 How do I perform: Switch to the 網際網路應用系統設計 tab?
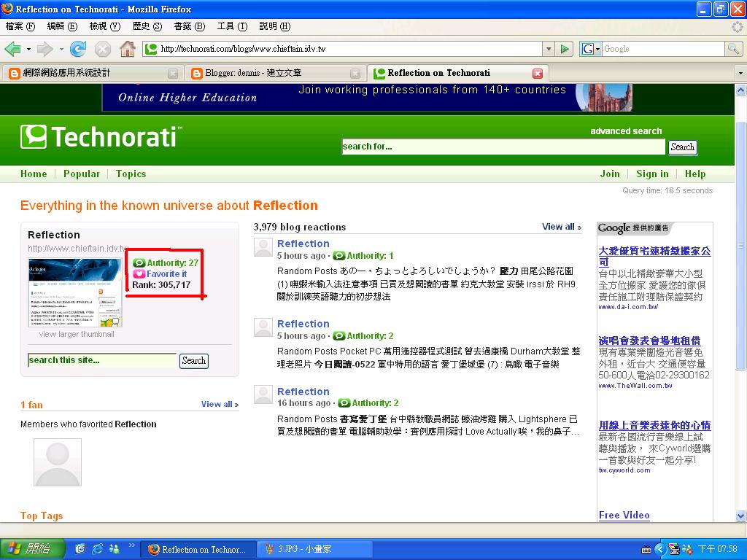tap(91, 74)
